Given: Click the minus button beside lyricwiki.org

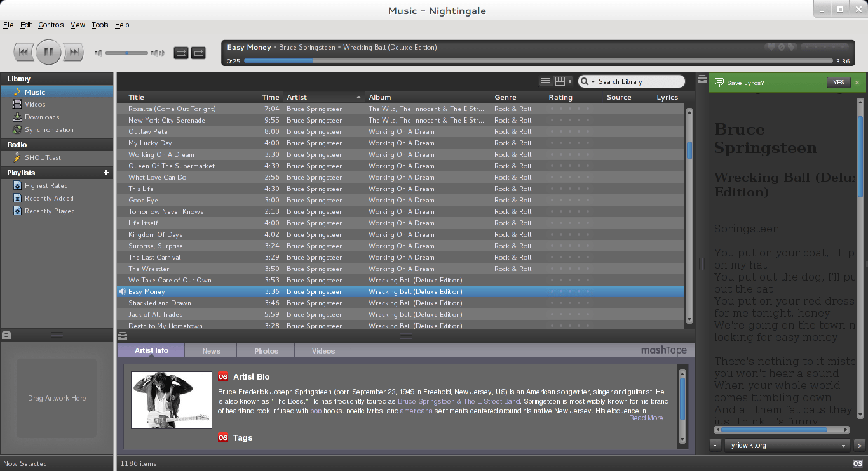Looking at the screenshot, I should point(715,445).
